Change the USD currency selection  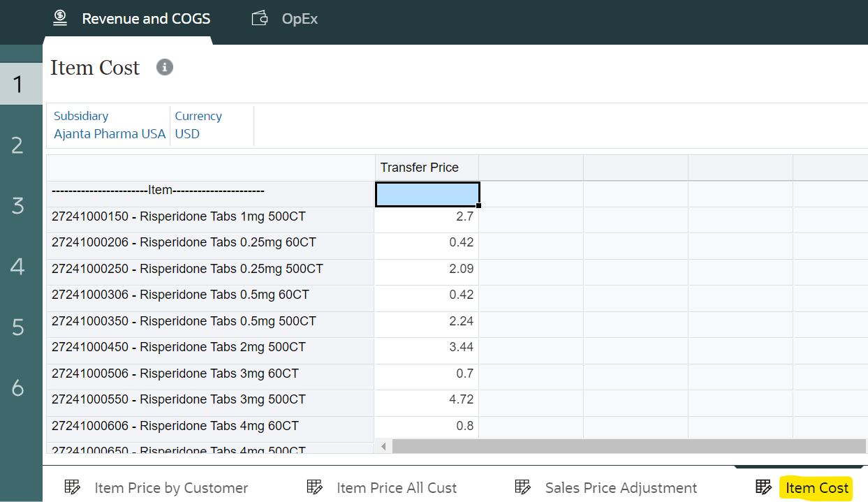pos(187,134)
